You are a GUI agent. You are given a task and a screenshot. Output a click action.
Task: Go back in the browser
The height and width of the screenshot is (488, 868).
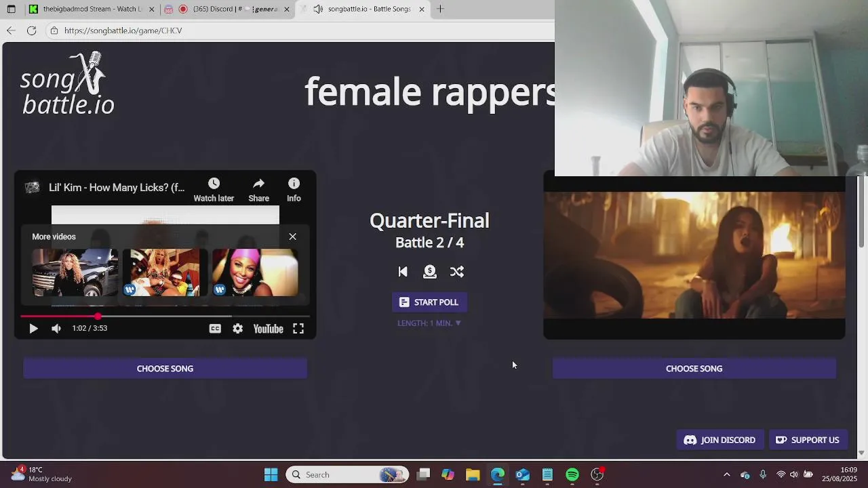[11, 30]
